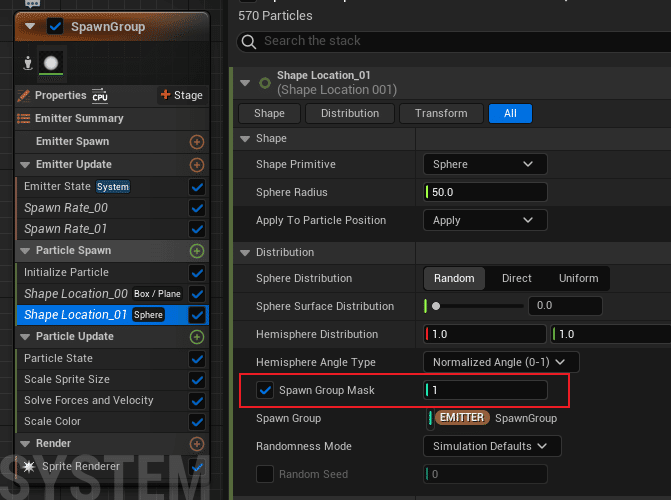Switch to the Shape filter tab
Viewport: 671px width, 500px height.
269,113
